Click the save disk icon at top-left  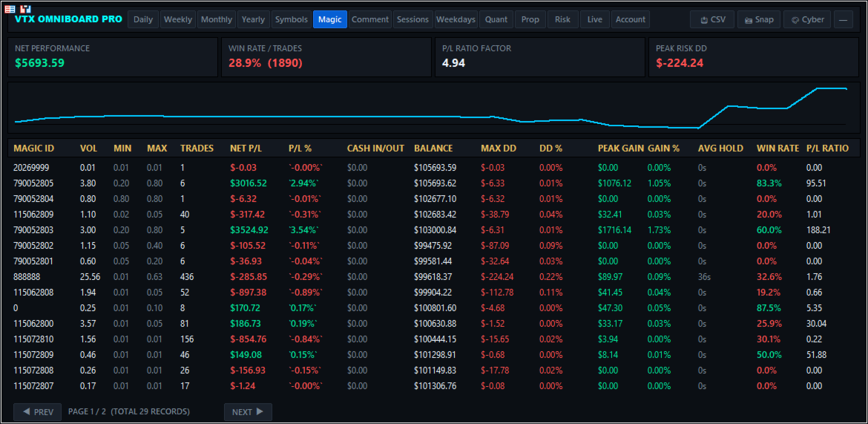click(25, 9)
